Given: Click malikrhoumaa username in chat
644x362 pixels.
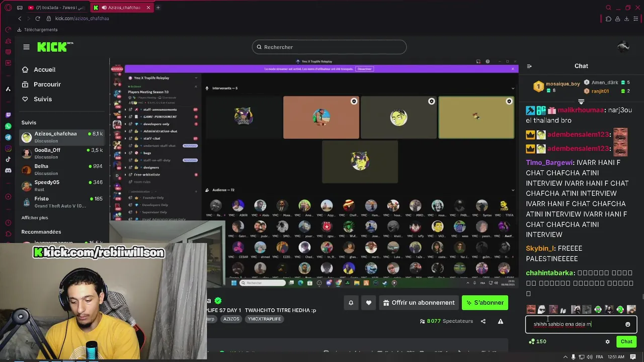Looking at the screenshot, I should [x=580, y=110].
